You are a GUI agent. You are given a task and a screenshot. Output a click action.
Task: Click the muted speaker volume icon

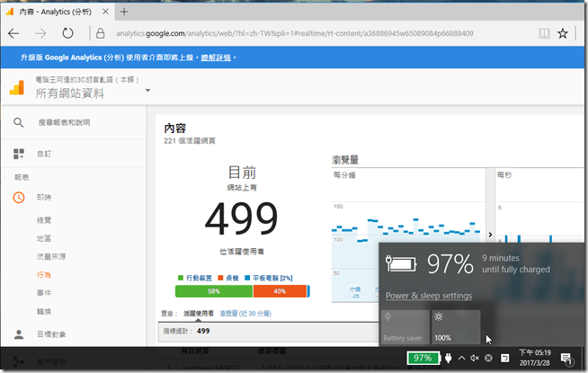click(475, 358)
